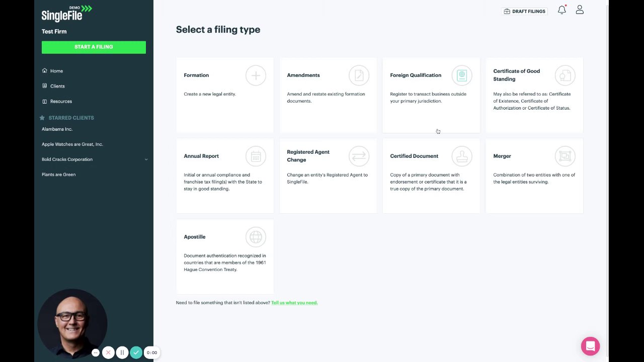The image size is (644, 362).
Task: Open the chat support bubble
Action: 590,346
